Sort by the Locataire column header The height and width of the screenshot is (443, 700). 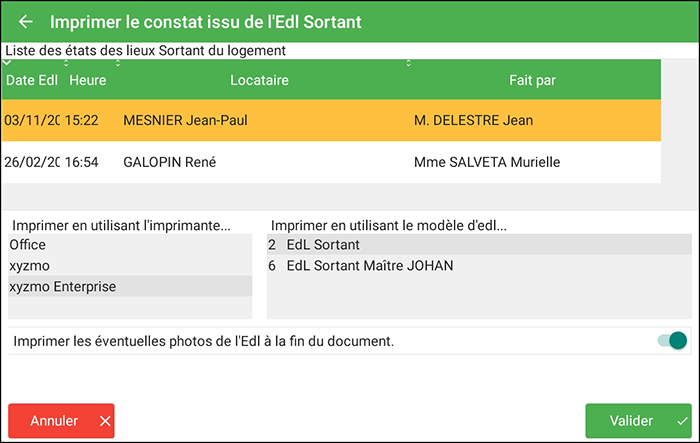pyautogui.click(x=259, y=80)
